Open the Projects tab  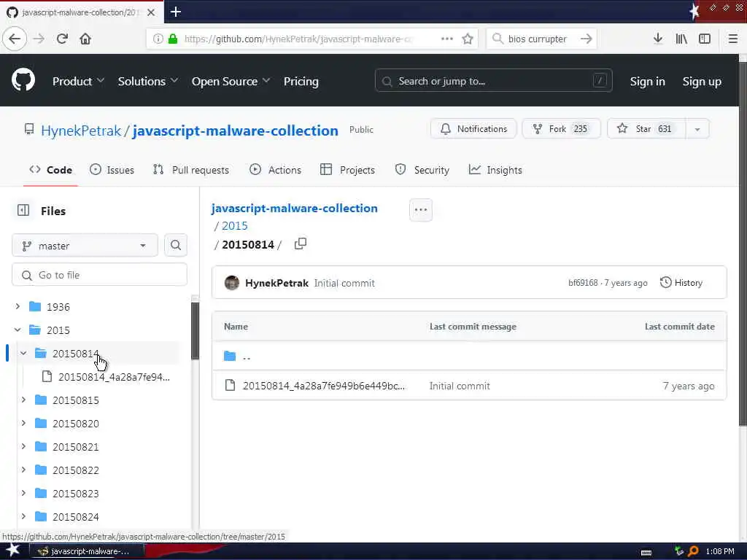(x=347, y=170)
